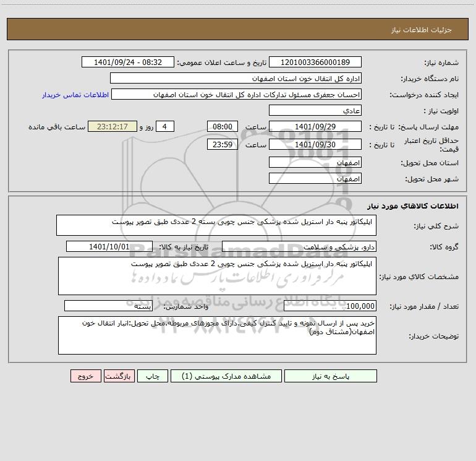
Task: Click the need date field 1401/10/01
Action: click(109, 246)
